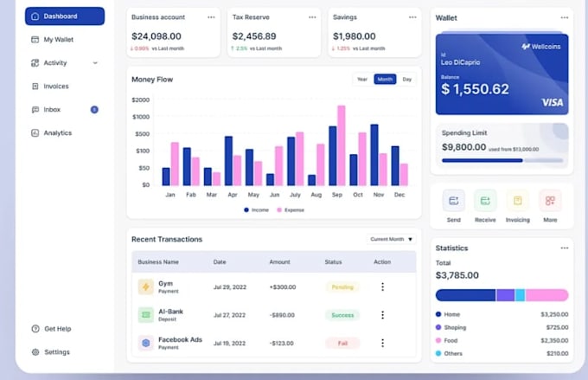588x380 pixels.
Task: Open action menu for Al-Bank transaction
Action: (382, 315)
